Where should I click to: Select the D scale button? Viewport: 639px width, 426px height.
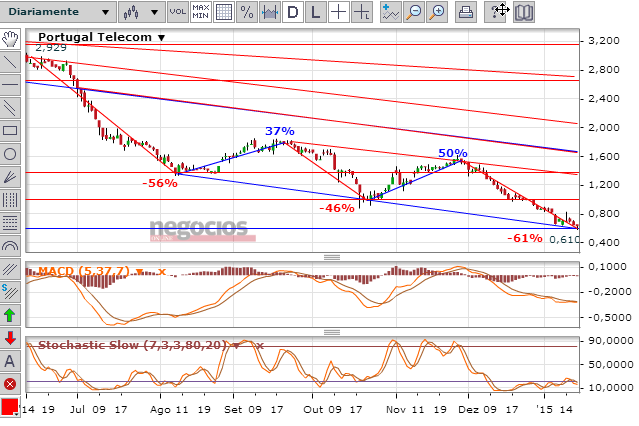(x=293, y=12)
